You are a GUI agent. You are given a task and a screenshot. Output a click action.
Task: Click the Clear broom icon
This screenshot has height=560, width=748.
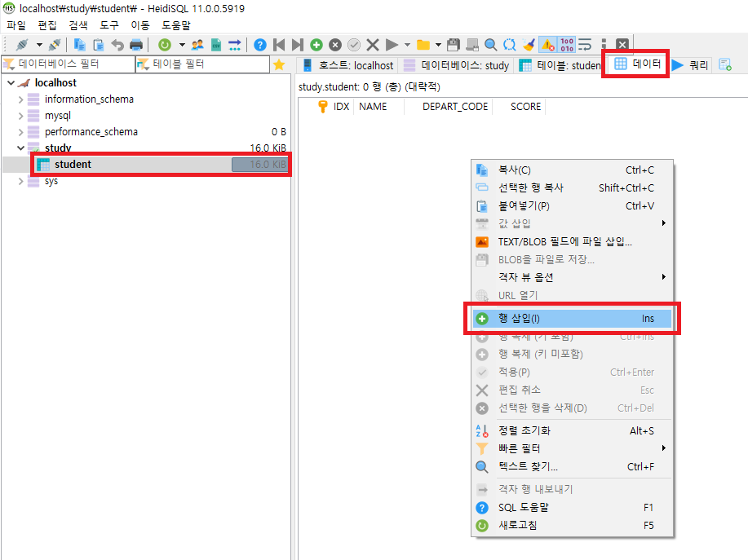tap(529, 45)
